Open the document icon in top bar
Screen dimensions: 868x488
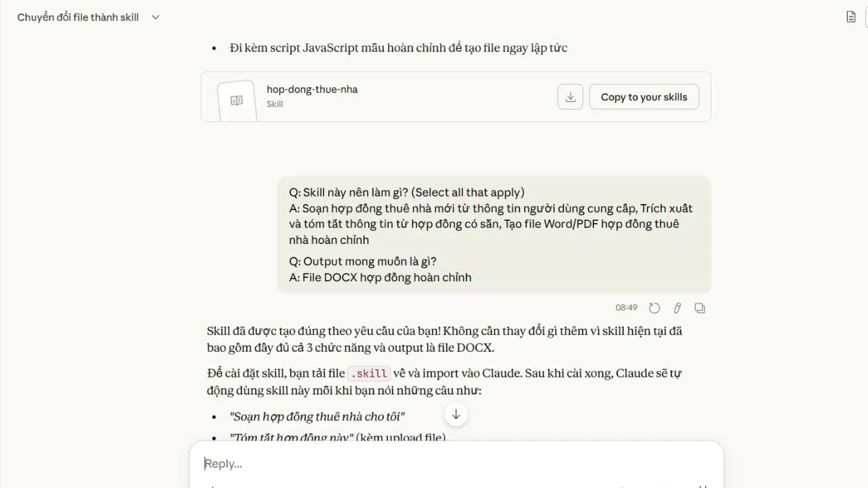tap(851, 17)
